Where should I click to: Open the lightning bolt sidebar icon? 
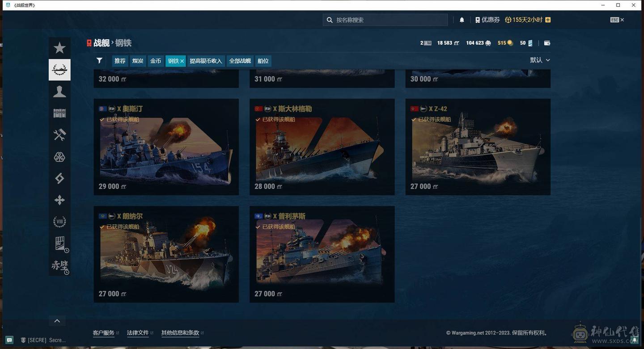pyautogui.click(x=59, y=178)
